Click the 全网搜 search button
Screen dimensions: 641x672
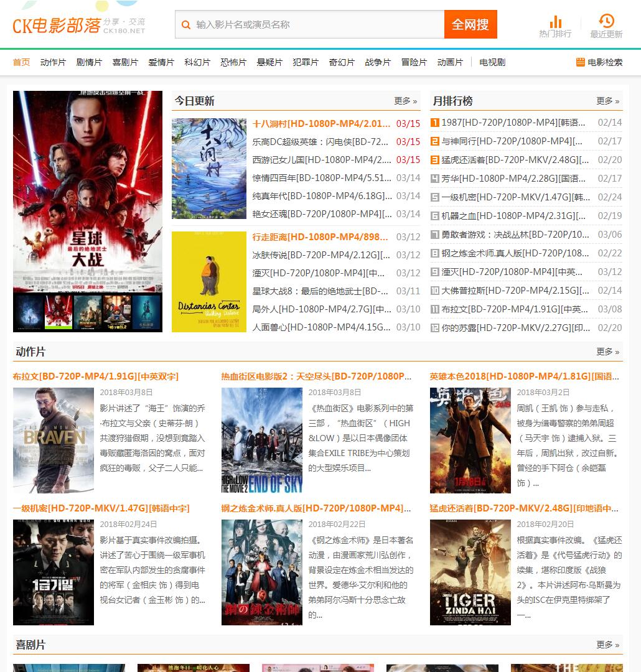coord(470,24)
